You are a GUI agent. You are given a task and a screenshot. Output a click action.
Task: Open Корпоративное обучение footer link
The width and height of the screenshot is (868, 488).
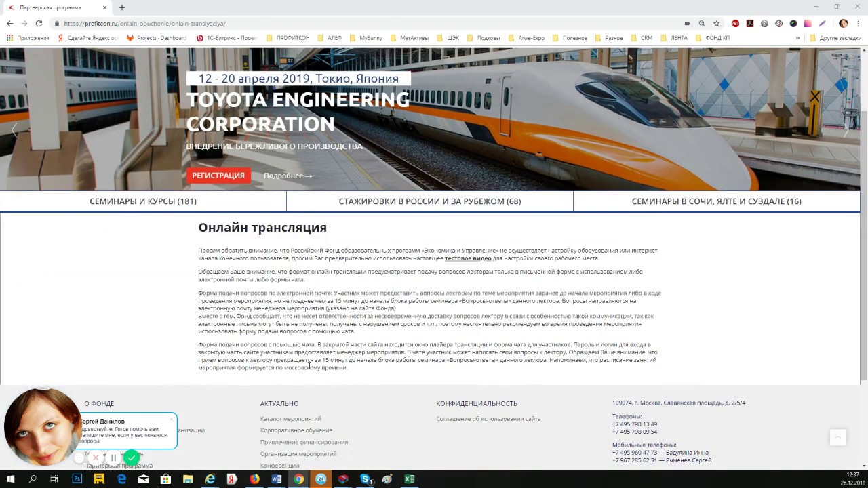tap(296, 430)
